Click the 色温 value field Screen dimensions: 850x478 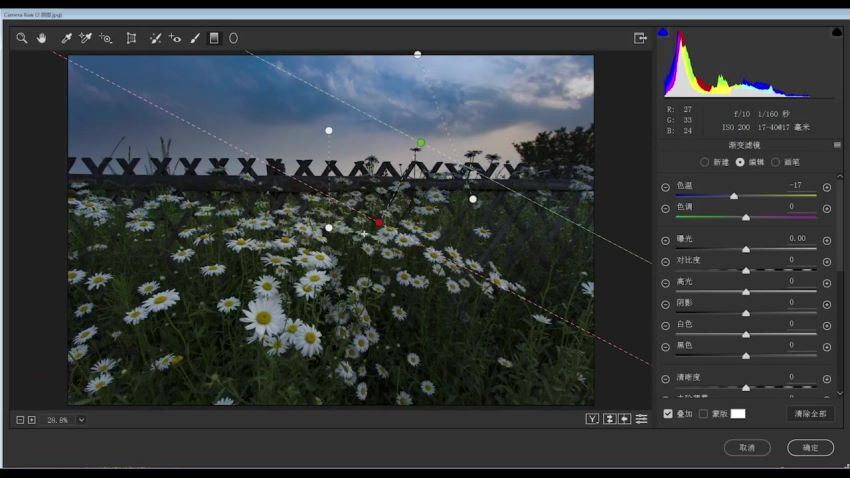click(796, 185)
